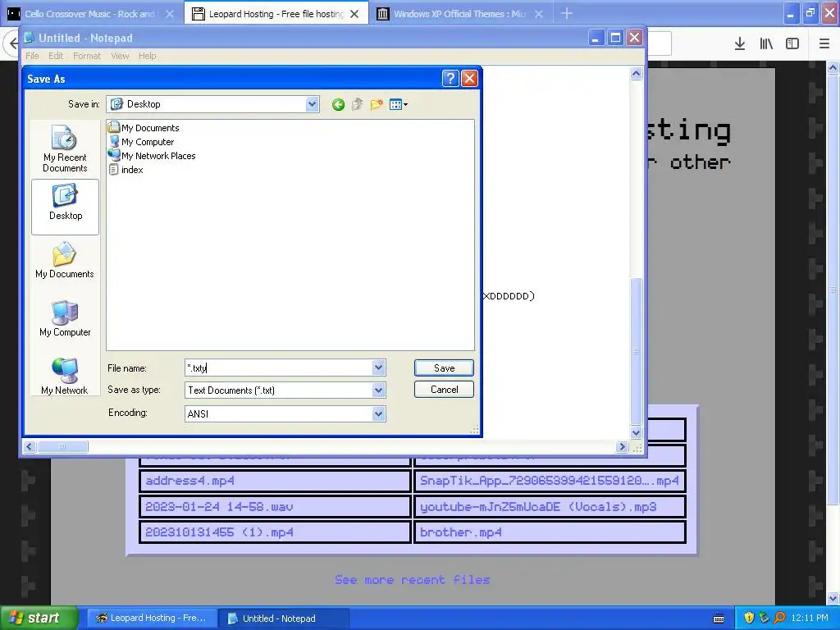Click browser page scrollbar down arrow
The height and width of the screenshot is (630, 840).
833,598
